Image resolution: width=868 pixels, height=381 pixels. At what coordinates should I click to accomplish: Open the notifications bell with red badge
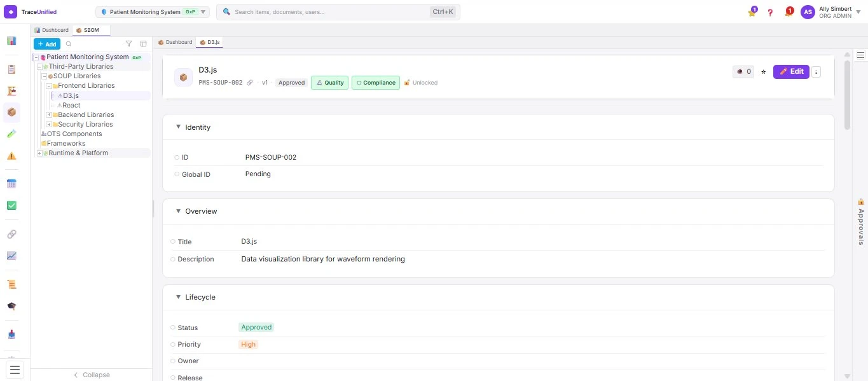789,12
